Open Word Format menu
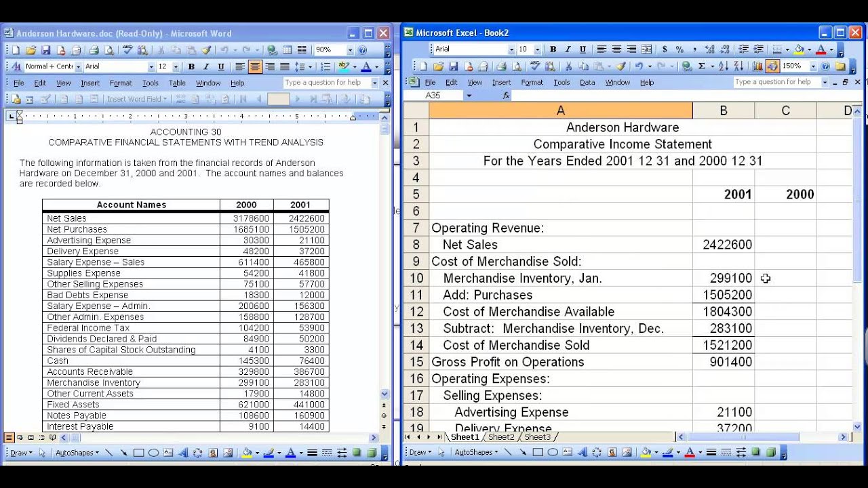The width and height of the screenshot is (868, 488). pos(121,83)
